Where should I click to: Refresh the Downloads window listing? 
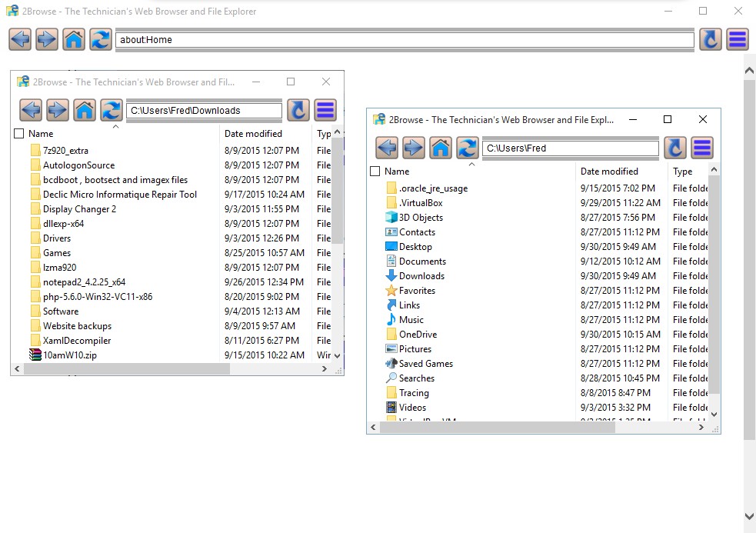pyautogui.click(x=112, y=110)
